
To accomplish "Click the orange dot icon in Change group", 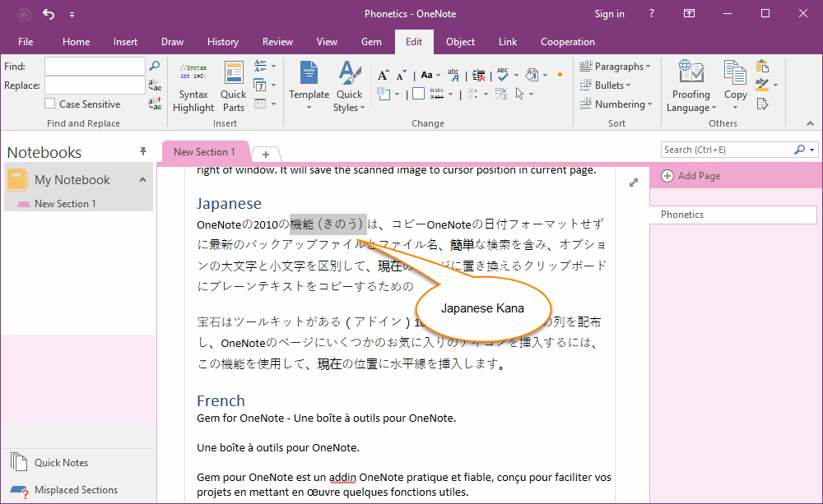I will pyautogui.click(x=560, y=75).
